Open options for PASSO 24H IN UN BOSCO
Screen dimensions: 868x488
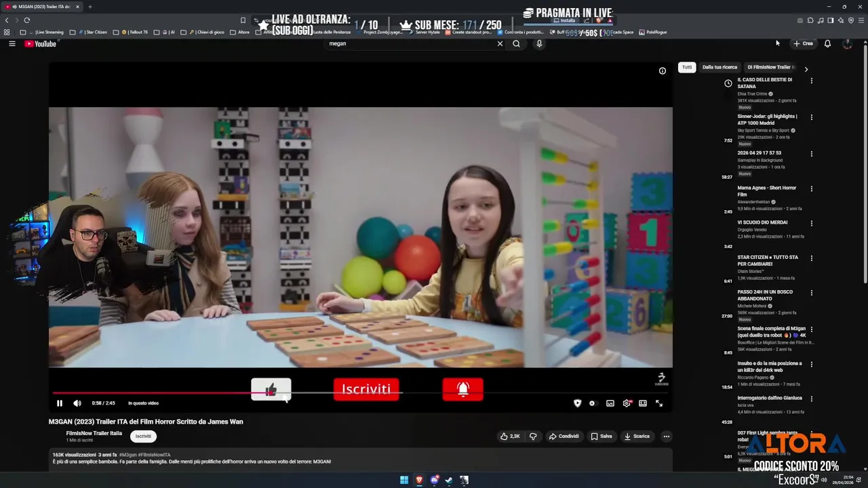pos(811,293)
